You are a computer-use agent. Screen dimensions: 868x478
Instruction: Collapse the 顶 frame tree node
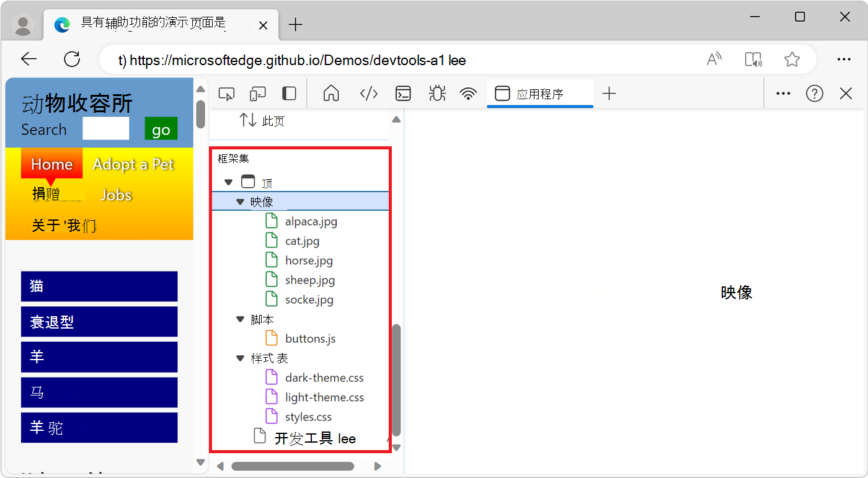[x=228, y=182]
